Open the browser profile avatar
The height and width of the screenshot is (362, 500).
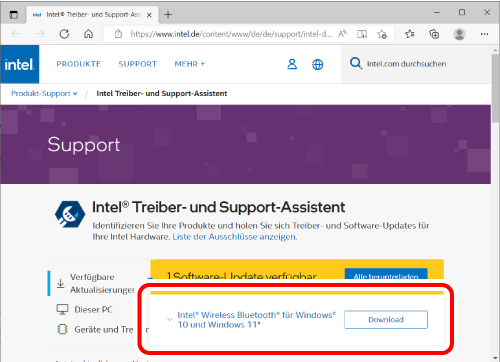tap(459, 34)
